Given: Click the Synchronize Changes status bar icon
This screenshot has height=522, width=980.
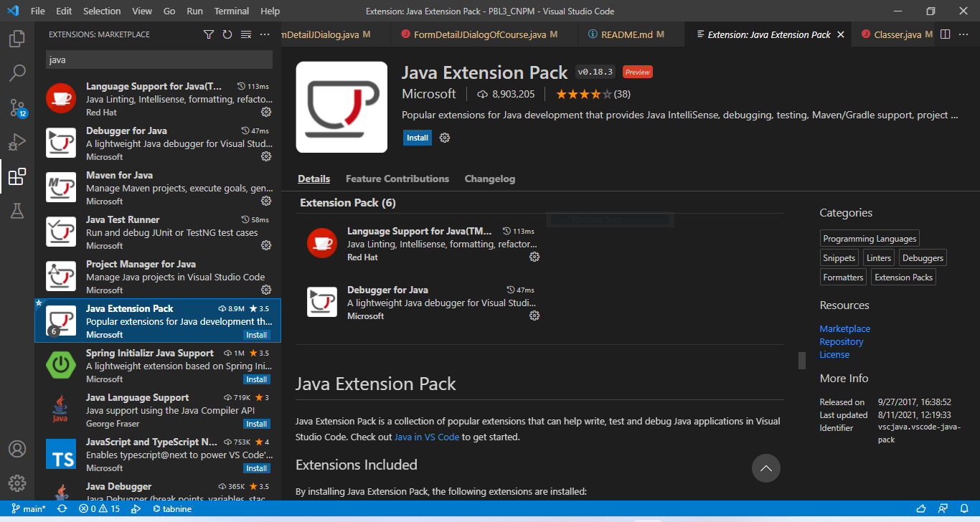Looking at the screenshot, I should point(62,508).
